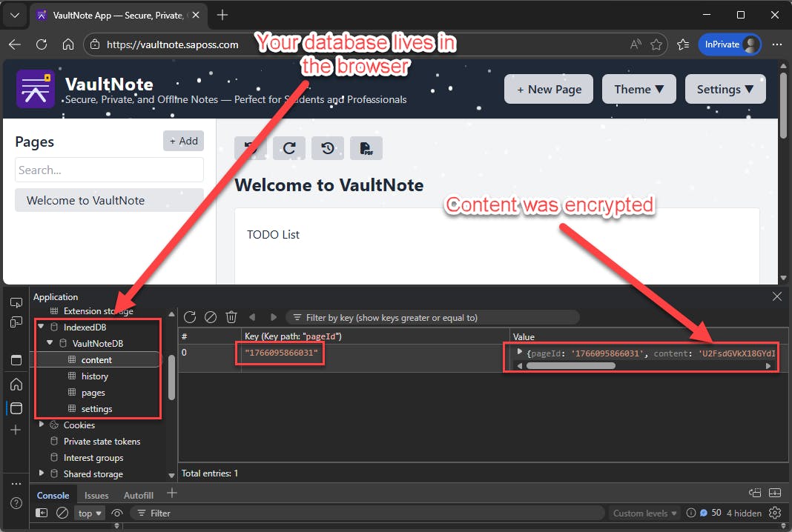Click the VaultNote logo icon
Image resolution: width=792 pixels, height=532 pixels.
[x=35, y=89]
